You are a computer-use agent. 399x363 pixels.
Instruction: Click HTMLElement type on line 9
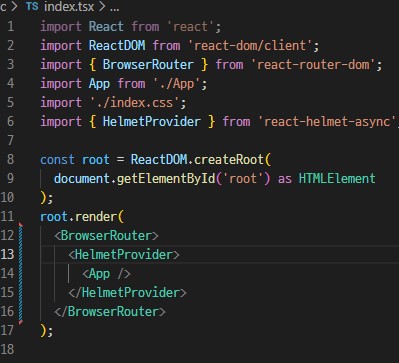click(x=337, y=179)
